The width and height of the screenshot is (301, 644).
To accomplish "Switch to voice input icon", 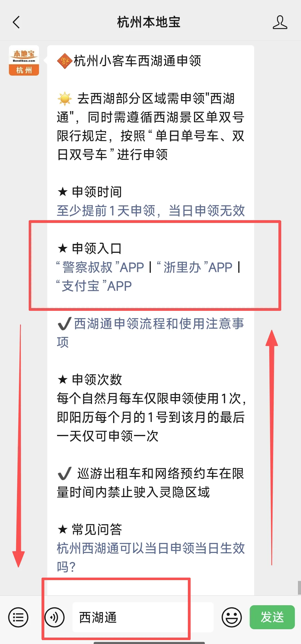I will coord(55,617).
